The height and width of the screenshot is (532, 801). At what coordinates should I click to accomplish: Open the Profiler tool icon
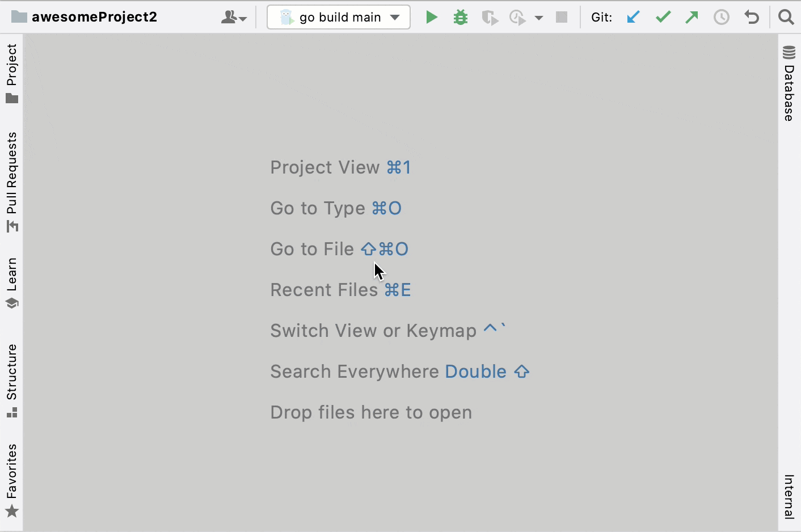click(517, 17)
